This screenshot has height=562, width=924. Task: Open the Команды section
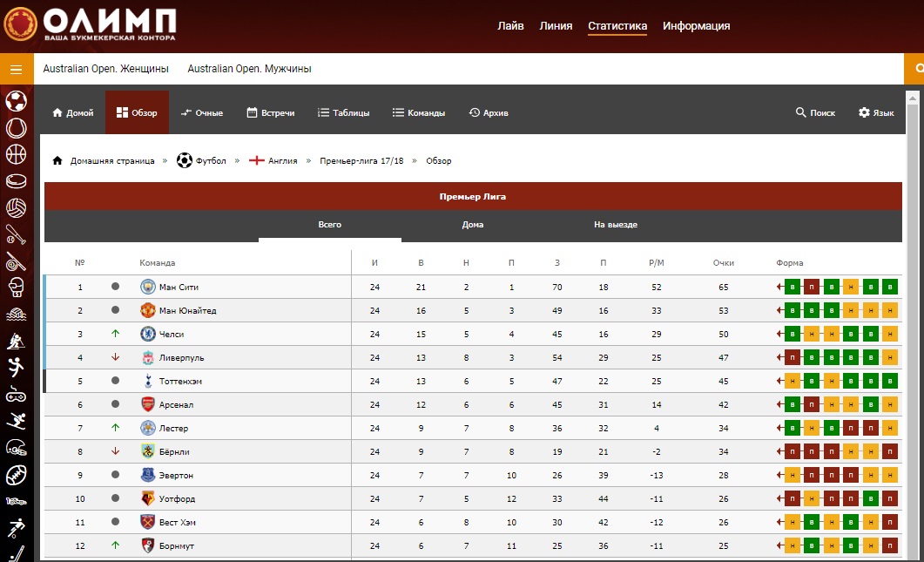click(x=419, y=112)
